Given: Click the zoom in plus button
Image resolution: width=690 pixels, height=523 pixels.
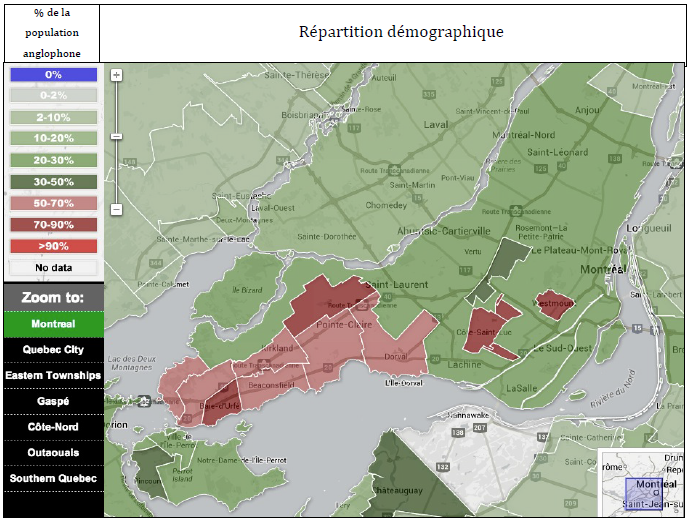Looking at the screenshot, I should pyautogui.click(x=117, y=75).
